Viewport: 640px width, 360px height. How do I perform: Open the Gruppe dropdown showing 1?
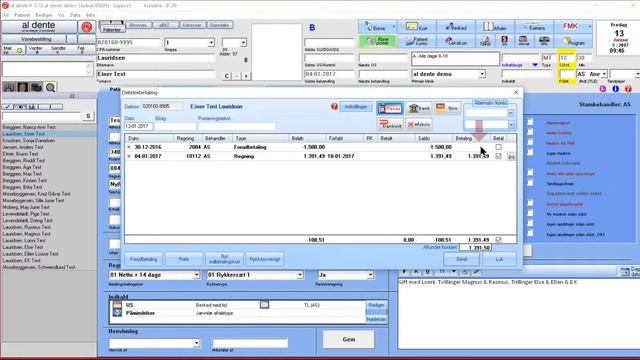[211, 42]
